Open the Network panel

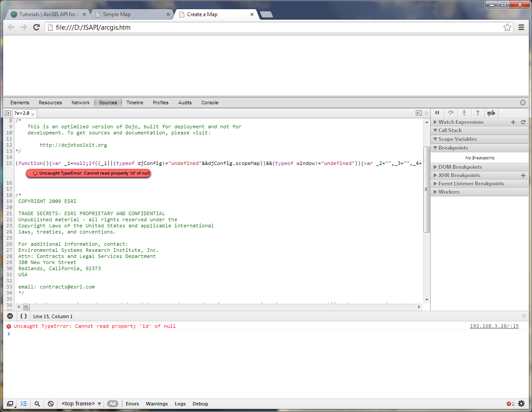(x=80, y=103)
